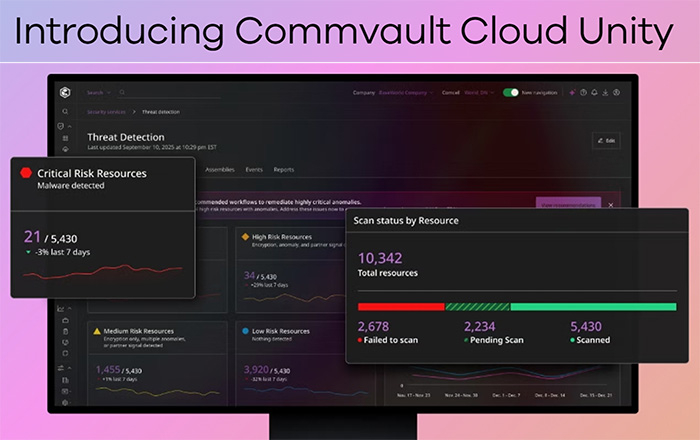Click the Dec. 15 - Dec. 21 axis label

596,395
